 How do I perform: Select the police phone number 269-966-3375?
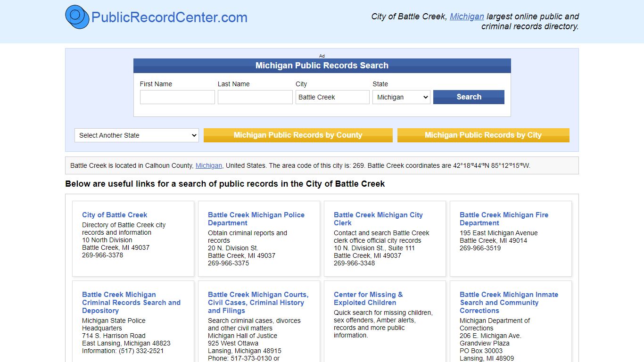[228, 263]
